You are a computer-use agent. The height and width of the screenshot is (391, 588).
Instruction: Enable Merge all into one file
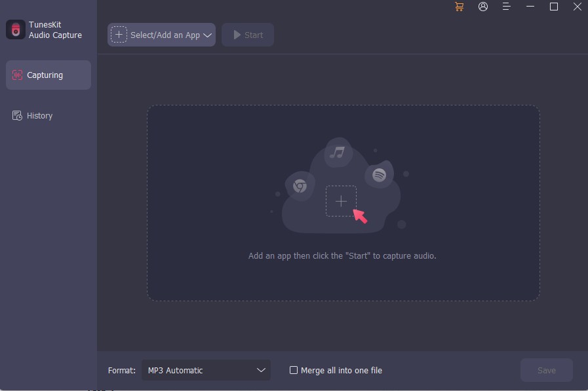[294, 370]
